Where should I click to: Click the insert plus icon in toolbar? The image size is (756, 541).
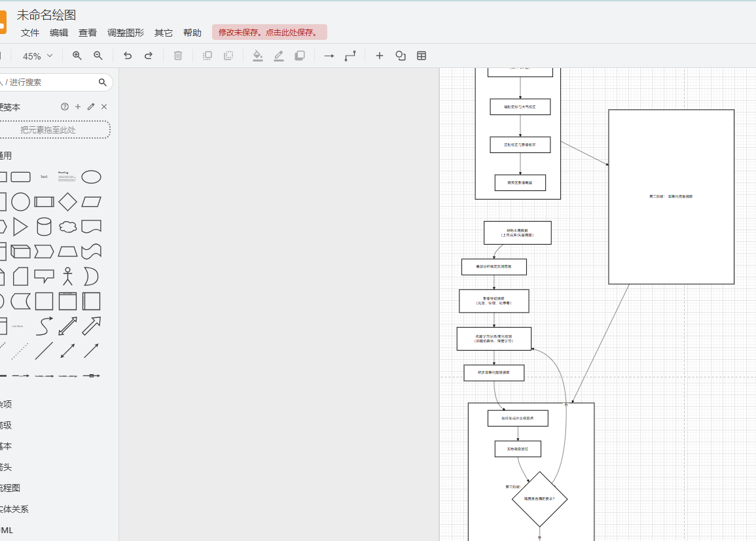tap(380, 56)
